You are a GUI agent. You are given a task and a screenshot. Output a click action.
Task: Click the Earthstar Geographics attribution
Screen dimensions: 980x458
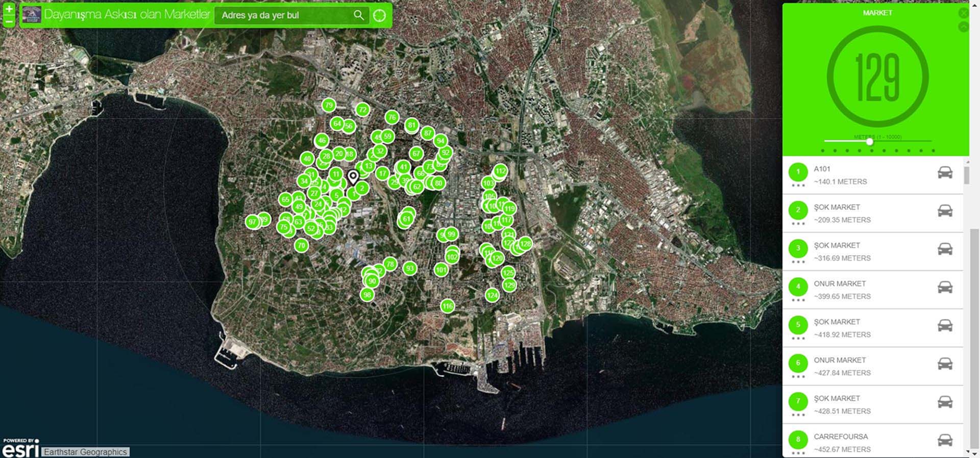click(86, 452)
